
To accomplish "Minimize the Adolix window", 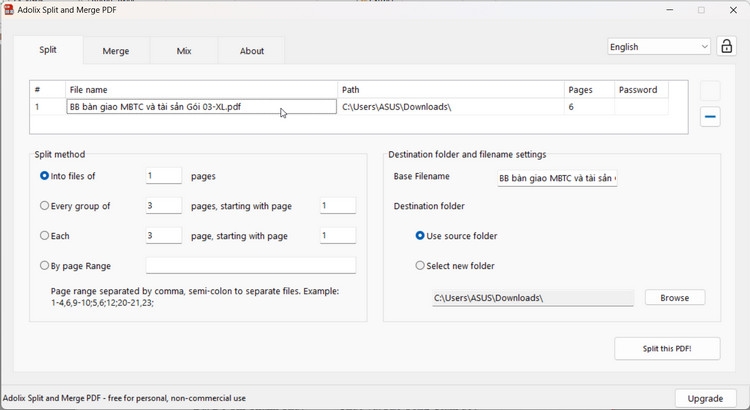I will point(670,10).
